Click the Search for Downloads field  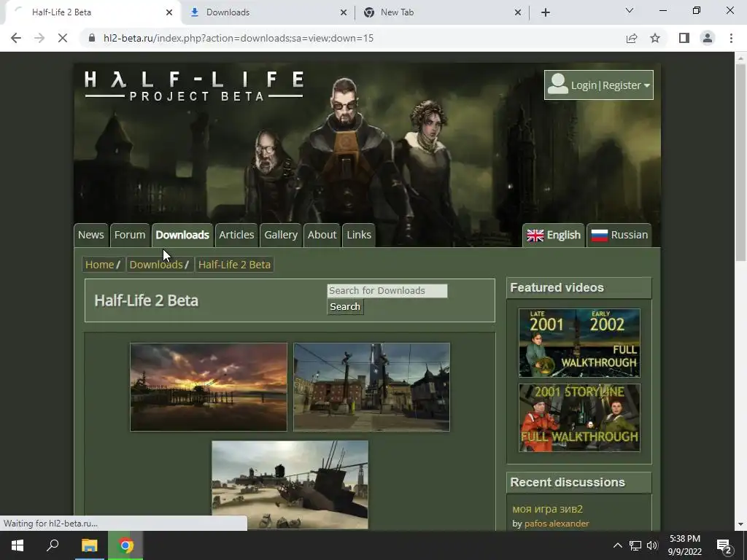(387, 290)
